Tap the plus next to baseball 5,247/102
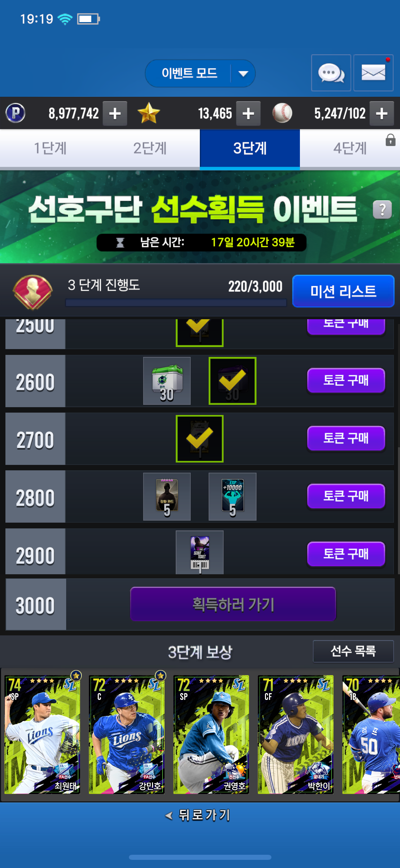The width and height of the screenshot is (400, 868). [382, 113]
